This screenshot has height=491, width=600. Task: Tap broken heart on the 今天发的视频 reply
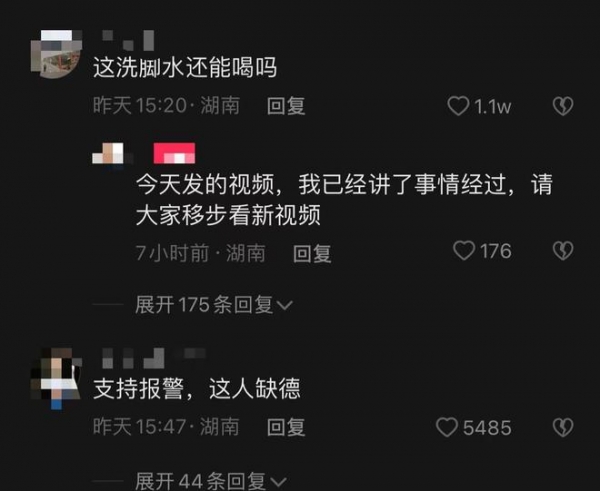pyautogui.click(x=563, y=251)
